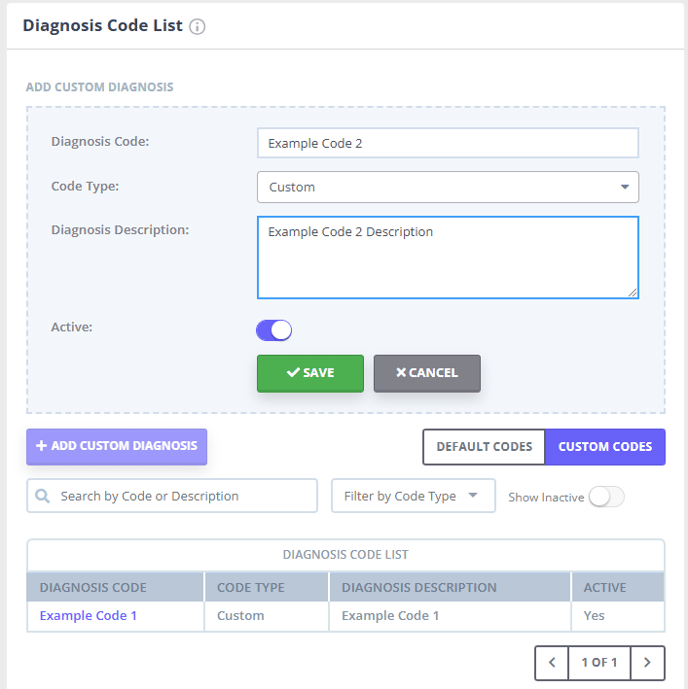Click the textarea resize handle corner

click(x=633, y=293)
